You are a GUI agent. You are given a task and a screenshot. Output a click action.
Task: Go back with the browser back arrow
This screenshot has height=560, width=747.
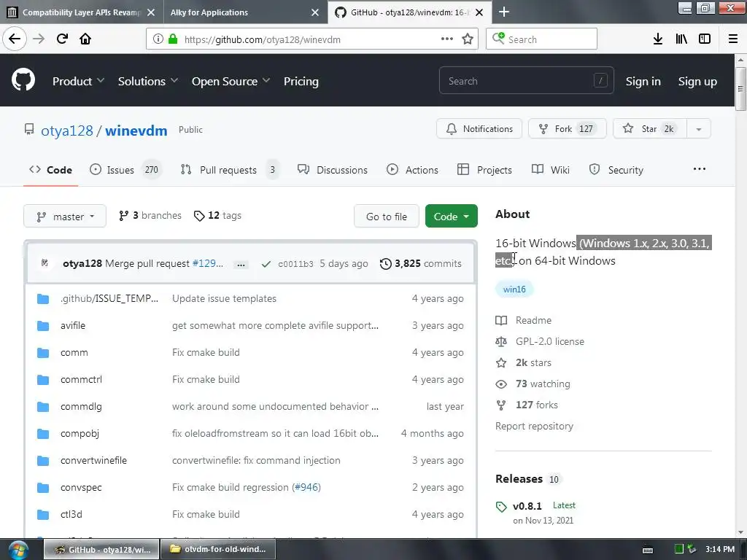click(15, 39)
